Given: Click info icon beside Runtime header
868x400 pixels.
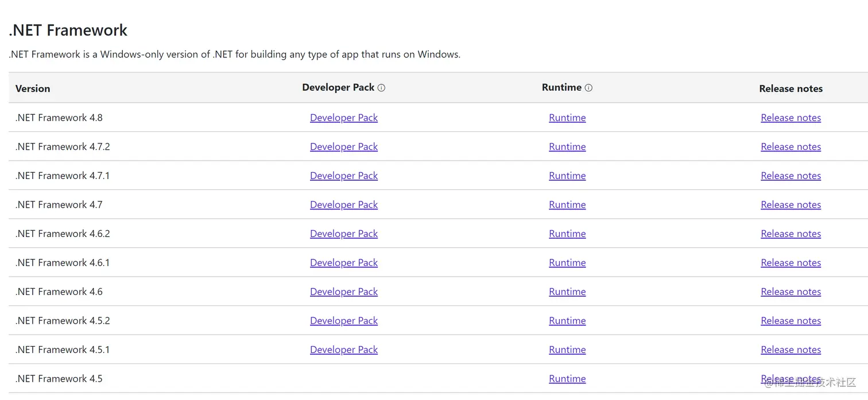Looking at the screenshot, I should point(588,88).
